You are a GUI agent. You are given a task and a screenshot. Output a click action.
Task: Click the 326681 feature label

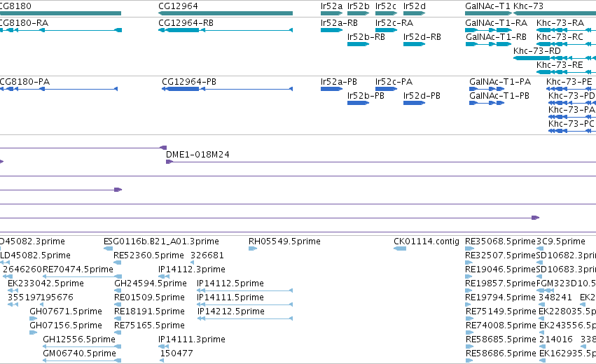[x=207, y=255]
